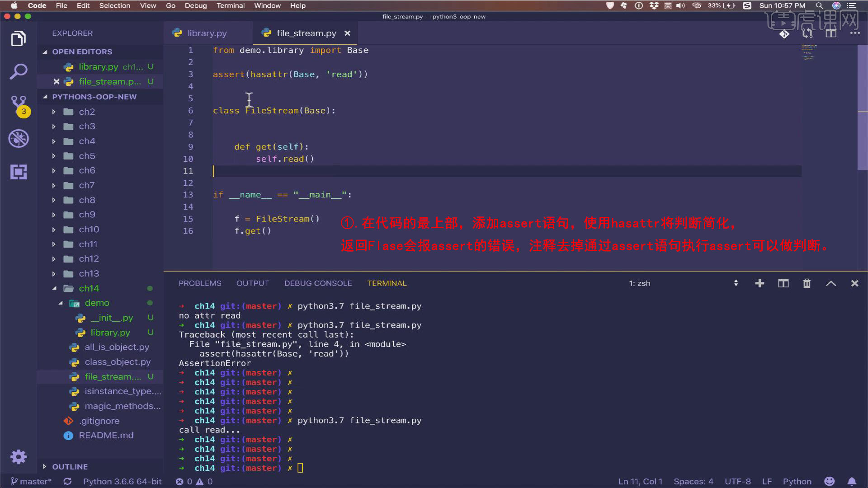Open the editor More Actions ellipsis
Viewport: 868px width, 488px height.
(855, 33)
